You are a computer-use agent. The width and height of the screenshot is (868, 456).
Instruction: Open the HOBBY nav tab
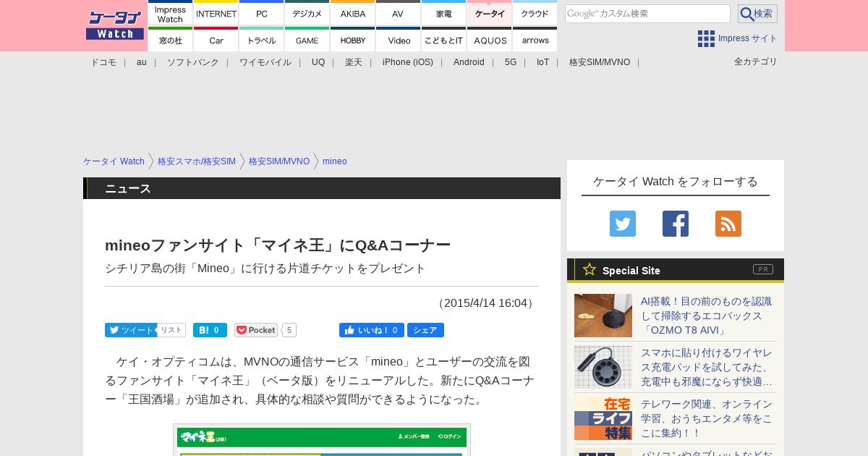(x=353, y=39)
